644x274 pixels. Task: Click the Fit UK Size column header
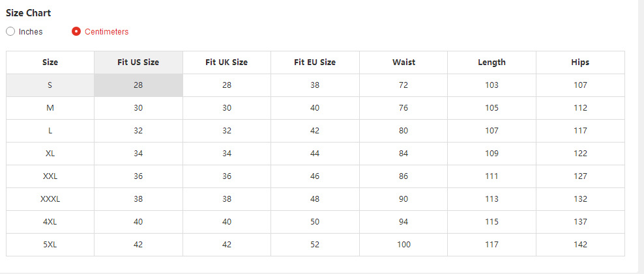coord(226,62)
